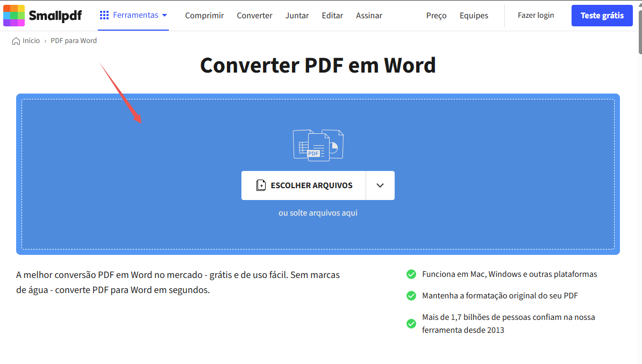Click 'Funciona em Mac, Windows e outras plataformas'

point(509,274)
